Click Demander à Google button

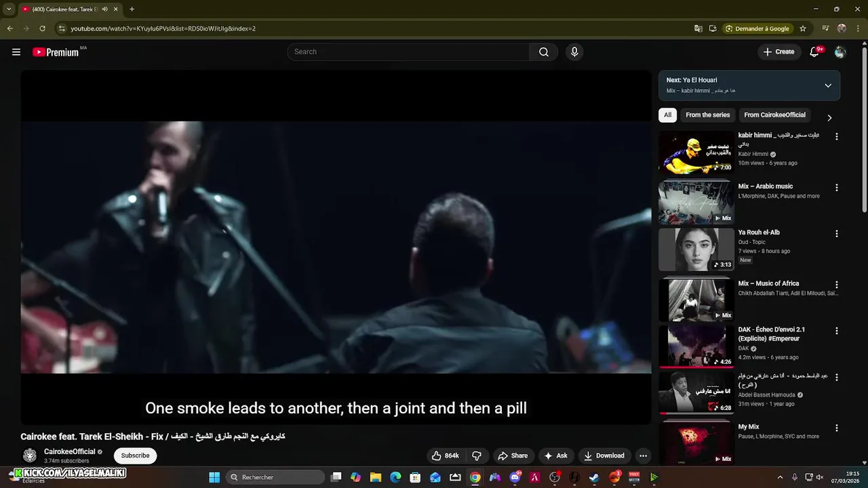757,28
